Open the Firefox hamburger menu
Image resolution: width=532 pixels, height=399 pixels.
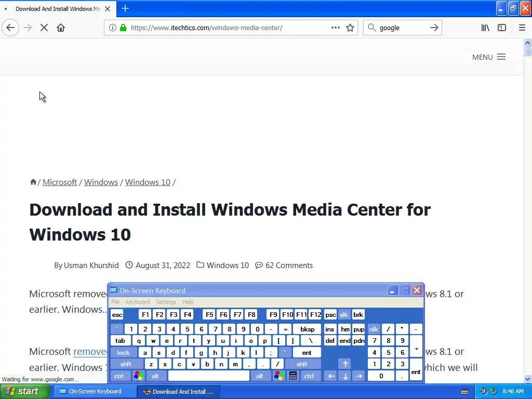click(522, 28)
